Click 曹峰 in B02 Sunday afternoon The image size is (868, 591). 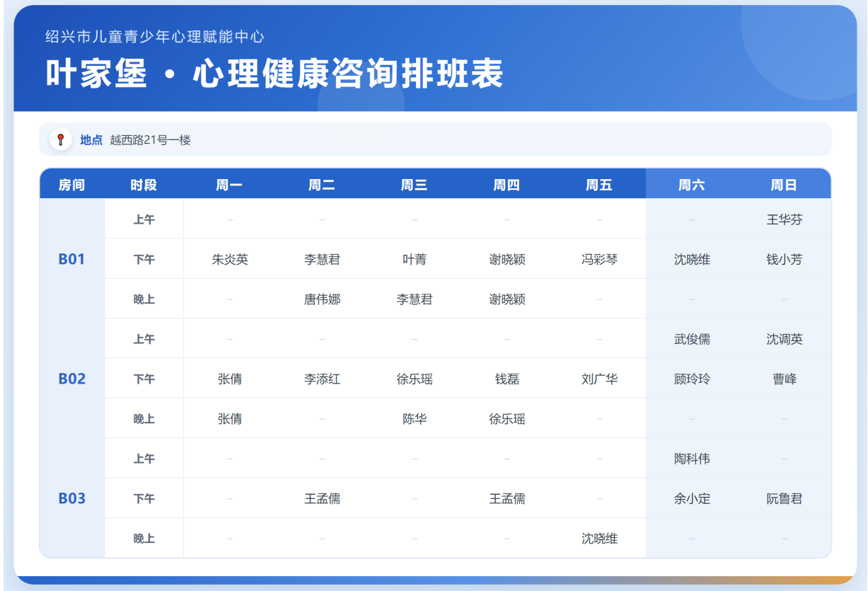[785, 379]
